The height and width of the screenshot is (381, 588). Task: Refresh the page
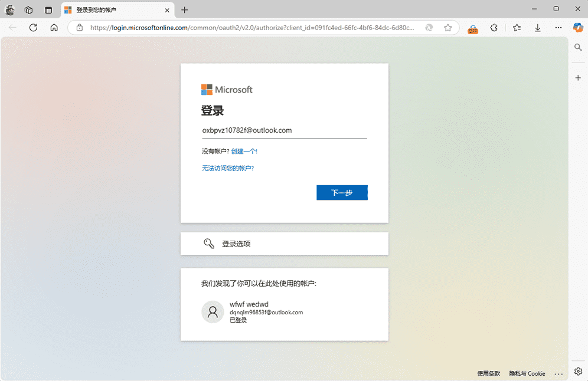[x=34, y=28]
